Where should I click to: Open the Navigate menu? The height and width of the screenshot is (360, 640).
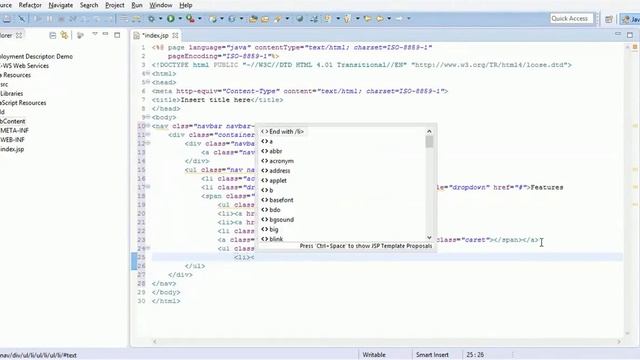click(x=60, y=5)
